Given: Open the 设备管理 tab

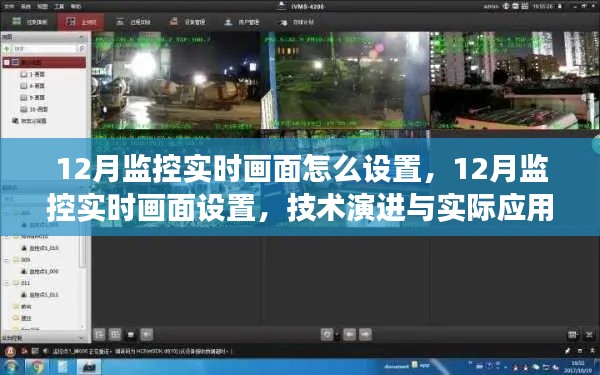Looking at the screenshot, I should pos(188,22).
